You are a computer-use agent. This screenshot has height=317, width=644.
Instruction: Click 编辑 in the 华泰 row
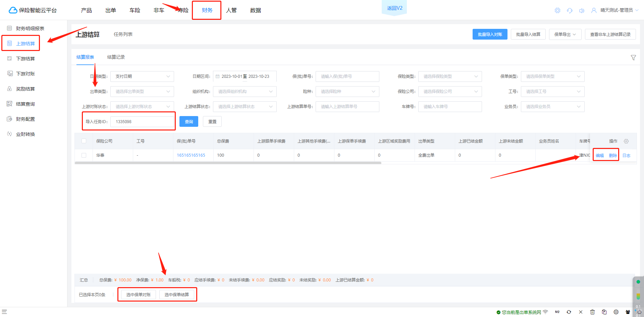coord(600,155)
